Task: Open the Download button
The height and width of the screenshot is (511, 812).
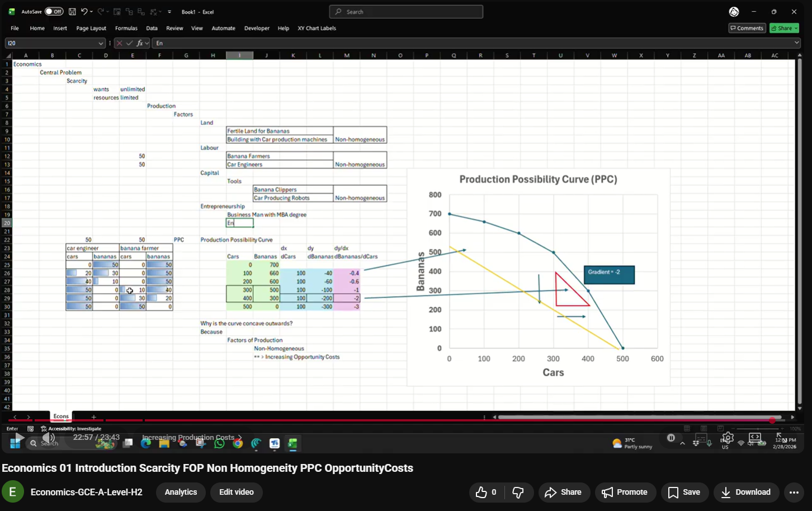Action: click(x=746, y=492)
